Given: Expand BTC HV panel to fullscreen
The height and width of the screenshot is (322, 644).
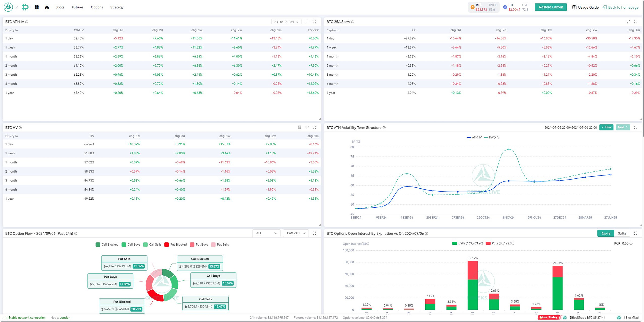Looking at the screenshot, I should point(314,127).
